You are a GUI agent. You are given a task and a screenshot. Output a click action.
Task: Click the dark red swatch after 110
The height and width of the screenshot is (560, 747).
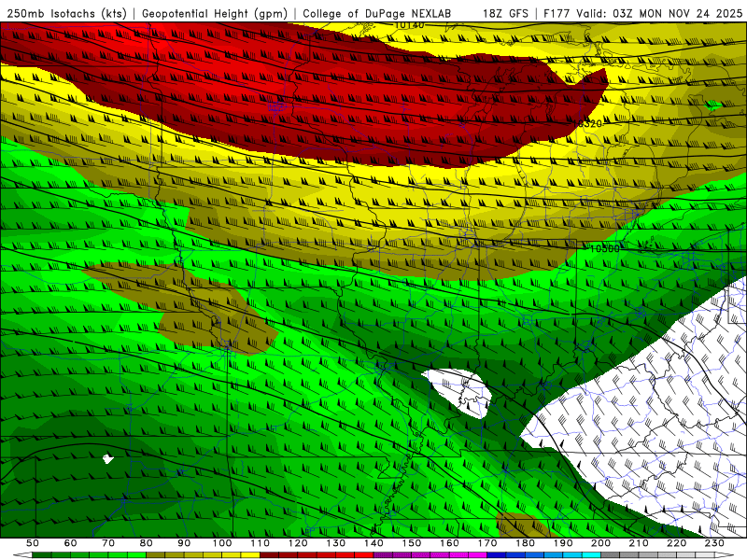[x=269, y=554]
